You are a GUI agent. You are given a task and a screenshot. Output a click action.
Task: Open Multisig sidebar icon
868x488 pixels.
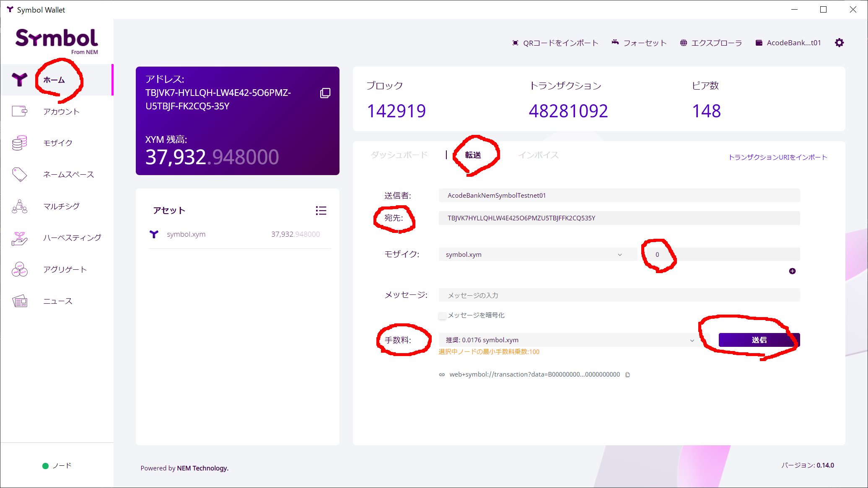click(20, 206)
